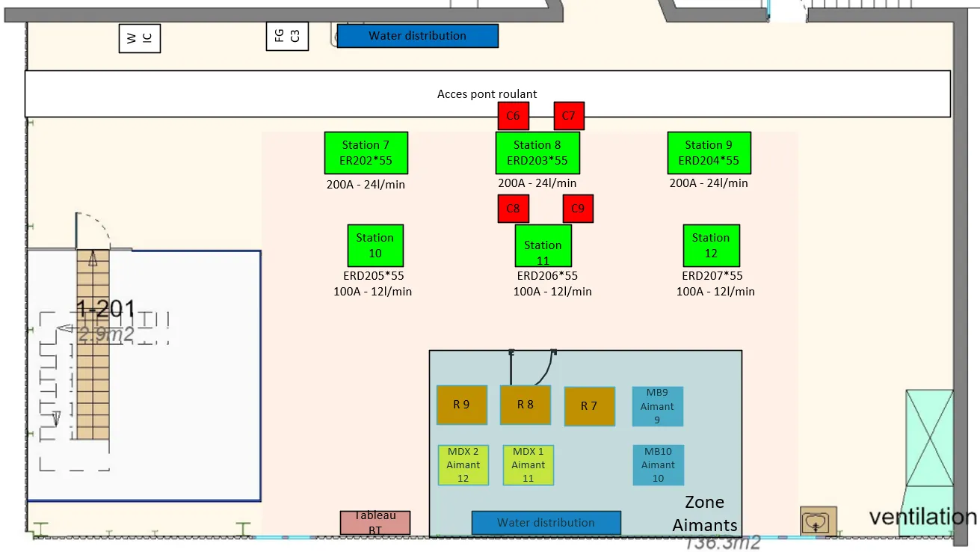Click 100A - 12l/min under ERD205*55
980x552 pixels.
tap(372, 292)
